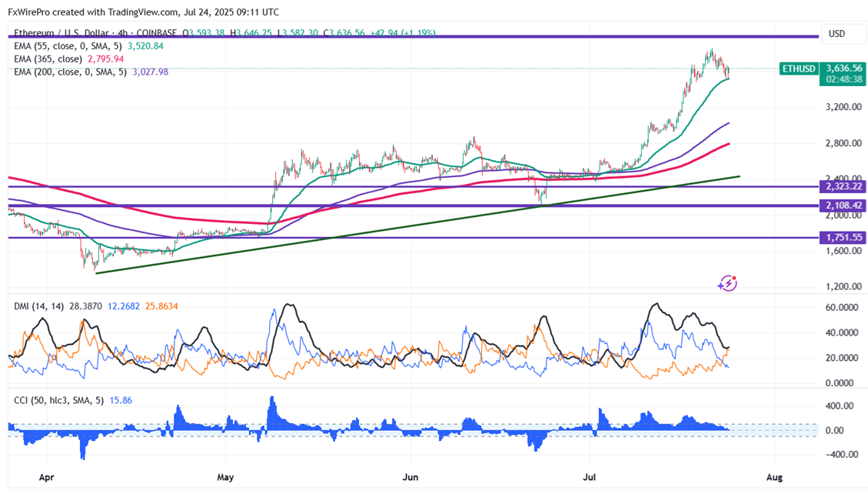Viewport: 868px width, 491px height.
Task: Click the DMI value 25.8634
Action: coord(161,306)
